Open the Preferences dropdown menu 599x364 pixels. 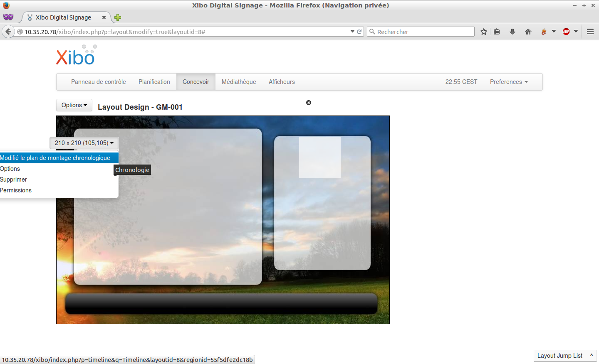point(508,82)
